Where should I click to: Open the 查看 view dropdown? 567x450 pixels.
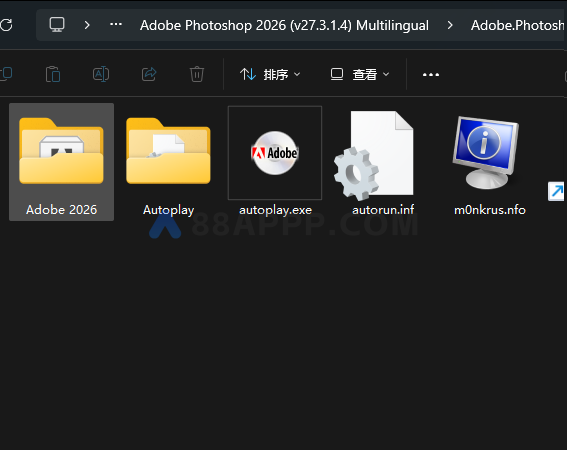click(x=360, y=75)
